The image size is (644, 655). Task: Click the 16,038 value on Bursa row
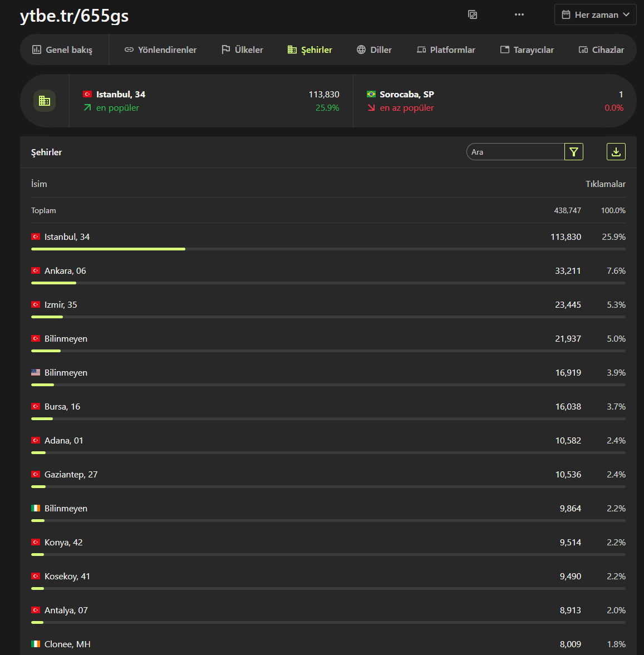point(568,406)
